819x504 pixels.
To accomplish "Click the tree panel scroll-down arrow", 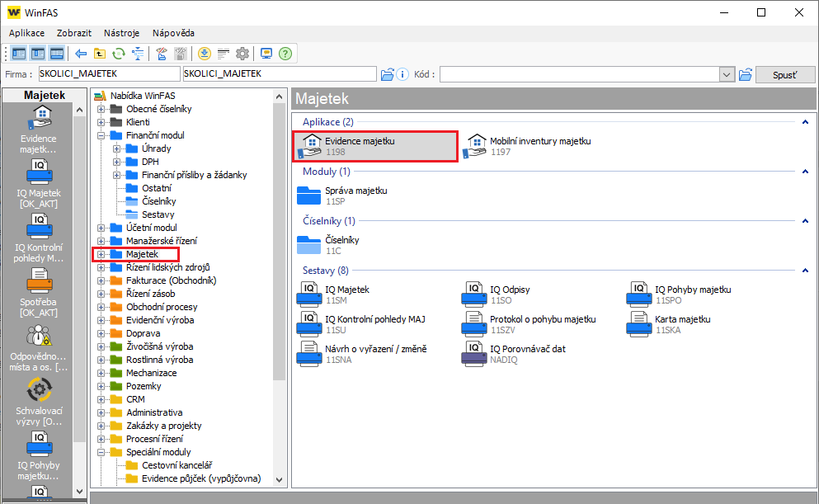I will [279, 480].
